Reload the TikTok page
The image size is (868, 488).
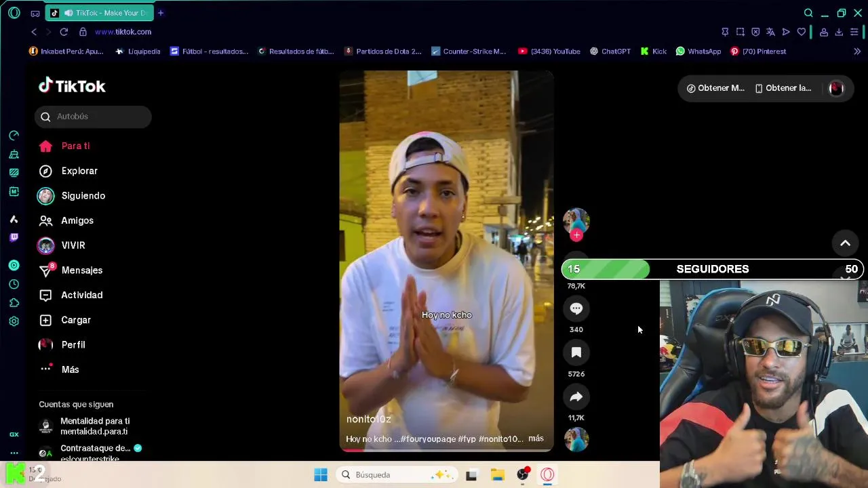pyautogui.click(x=64, y=32)
